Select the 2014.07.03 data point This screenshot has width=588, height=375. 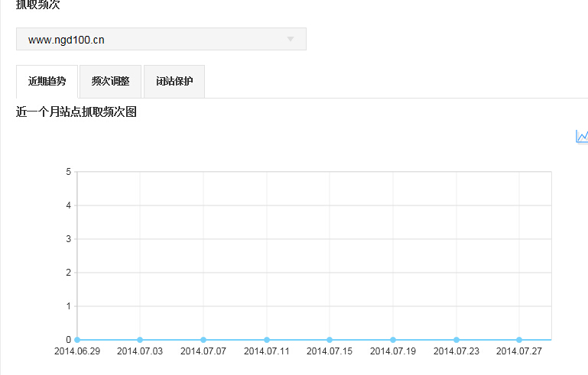click(140, 340)
